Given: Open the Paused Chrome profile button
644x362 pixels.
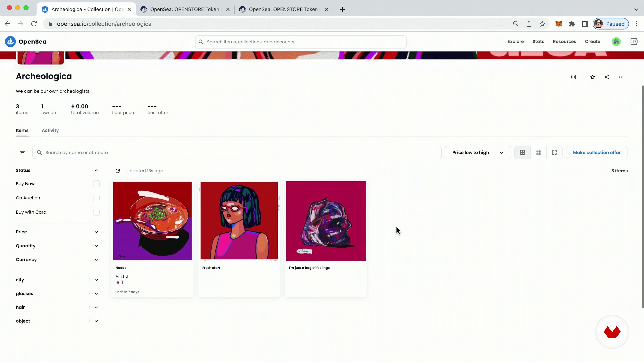Looking at the screenshot, I should (611, 24).
